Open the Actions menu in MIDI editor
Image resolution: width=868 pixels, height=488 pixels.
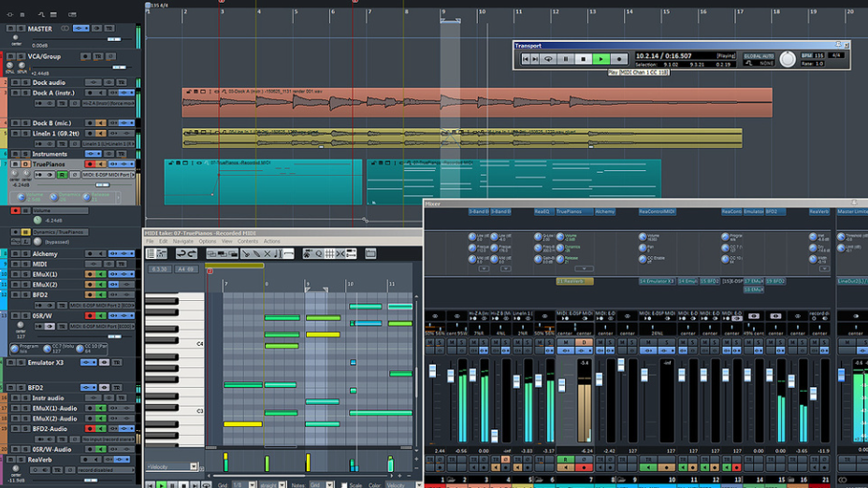click(x=273, y=241)
